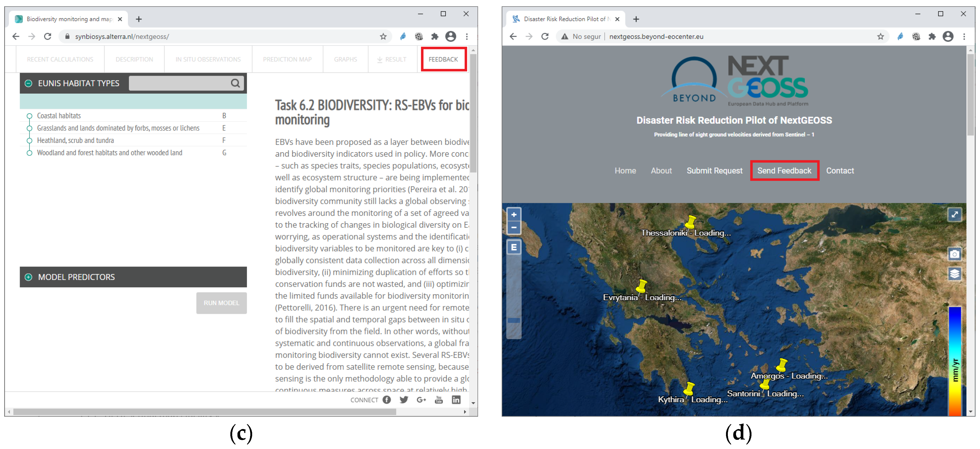Click the E legend toggle on map
The image size is (980, 449).
514,247
